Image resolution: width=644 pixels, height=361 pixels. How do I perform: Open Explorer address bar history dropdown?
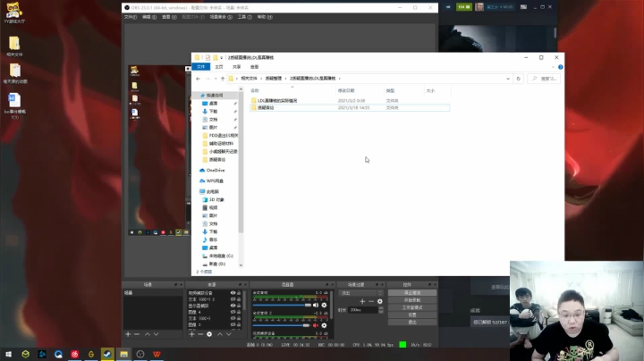(x=508, y=79)
